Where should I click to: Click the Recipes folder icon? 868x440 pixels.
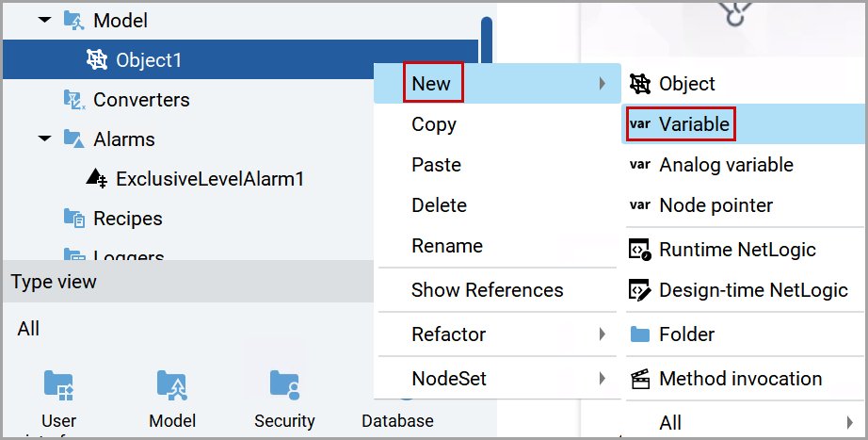point(74,219)
